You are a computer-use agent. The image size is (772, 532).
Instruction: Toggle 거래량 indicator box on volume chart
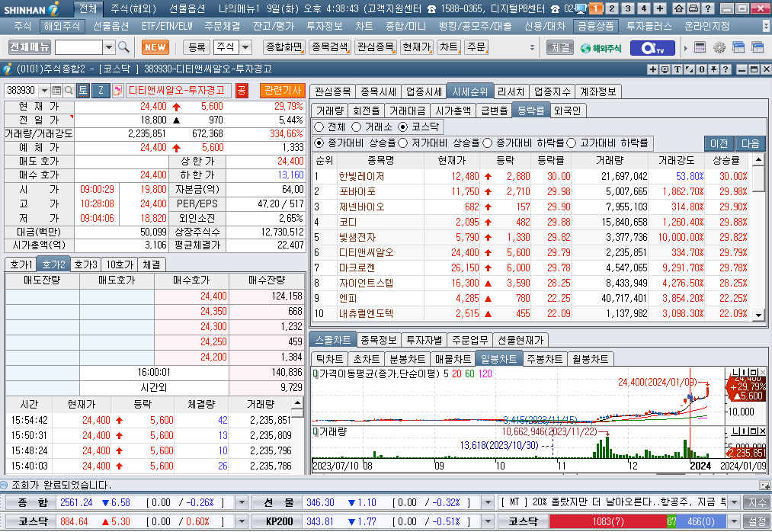[316, 431]
